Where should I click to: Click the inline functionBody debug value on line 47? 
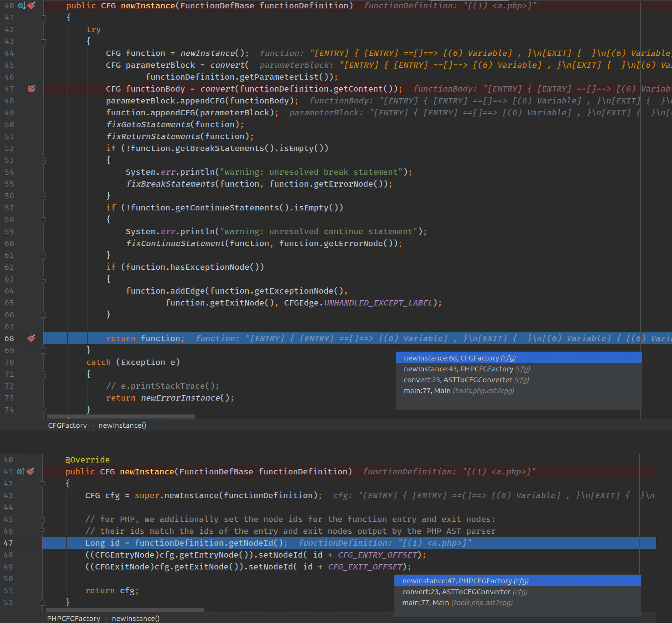542,89
